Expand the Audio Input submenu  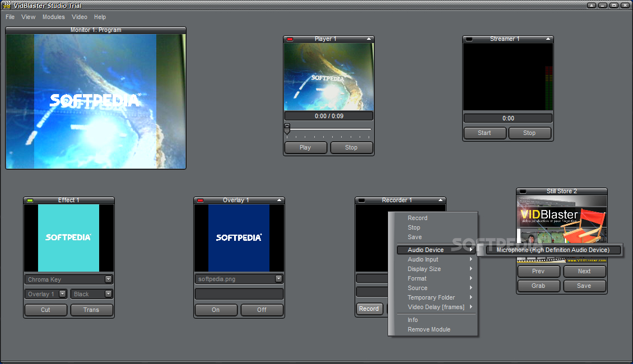435,259
